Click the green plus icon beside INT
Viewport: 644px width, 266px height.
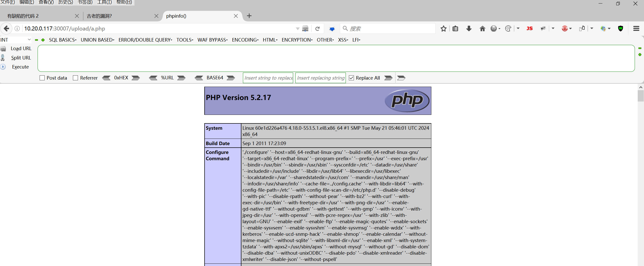click(43, 40)
